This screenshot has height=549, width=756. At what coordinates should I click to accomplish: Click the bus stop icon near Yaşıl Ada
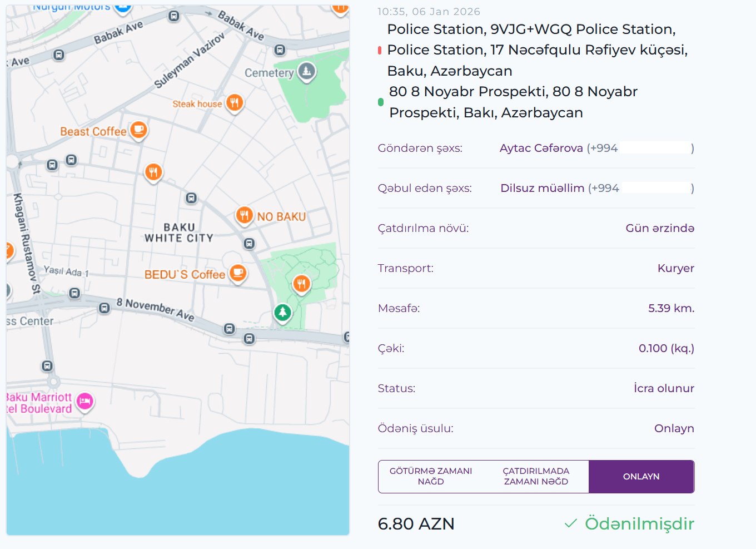point(74,293)
